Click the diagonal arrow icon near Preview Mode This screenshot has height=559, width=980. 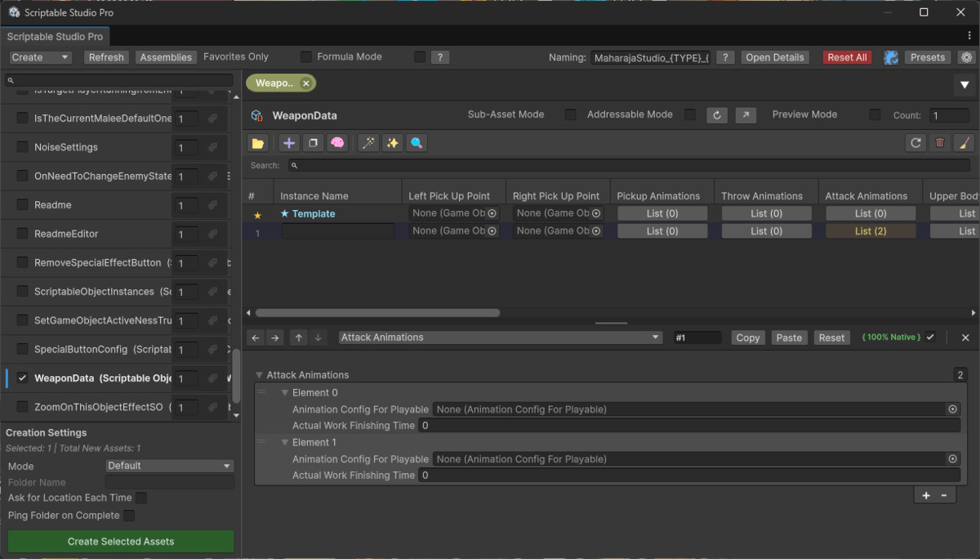(746, 115)
